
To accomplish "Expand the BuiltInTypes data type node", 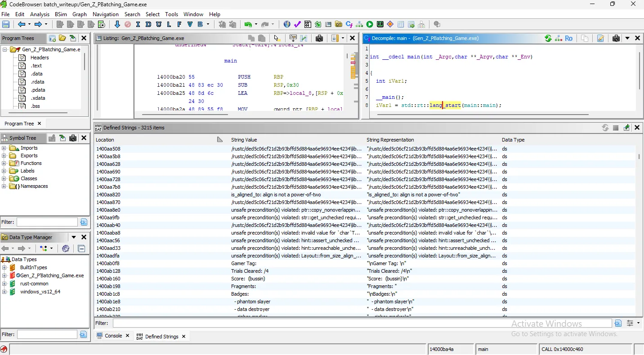I will [x=4, y=267].
